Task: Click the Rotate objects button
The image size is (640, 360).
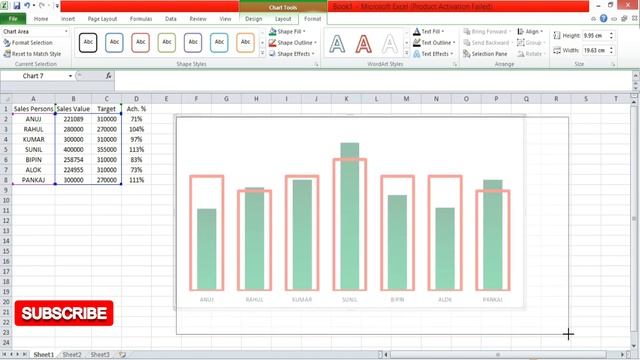Action: pyautogui.click(x=531, y=53)
